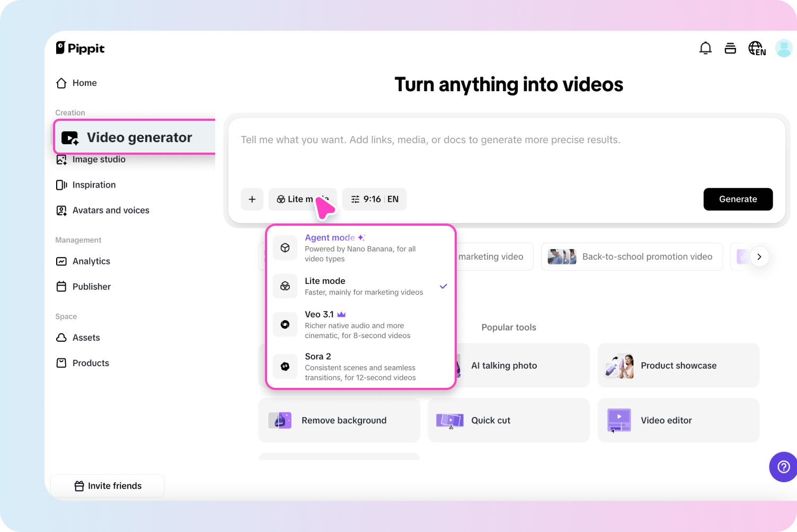Expand more templates with the right chevron
The width and height of the screenshot is (797, 532).
759,256
